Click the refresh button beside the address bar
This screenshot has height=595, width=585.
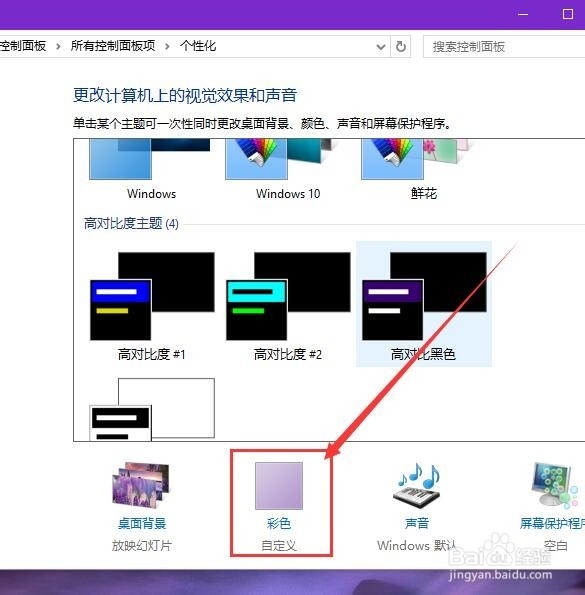pyautogui.click(x=401, y=47)
